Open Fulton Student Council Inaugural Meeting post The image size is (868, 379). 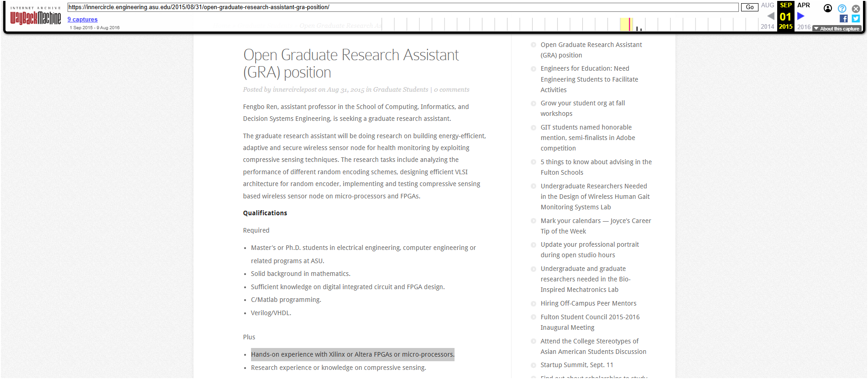point(590,322)
